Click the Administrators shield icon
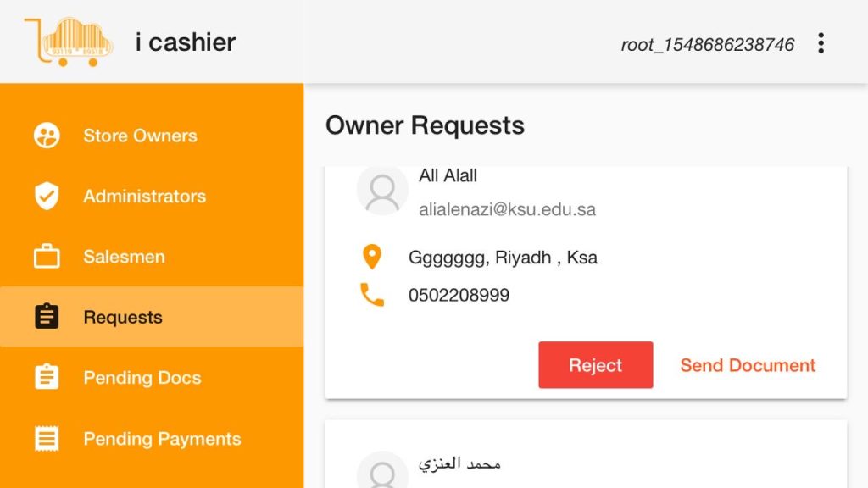Screen dimensions: 868x488 click(x=47, y=196)
